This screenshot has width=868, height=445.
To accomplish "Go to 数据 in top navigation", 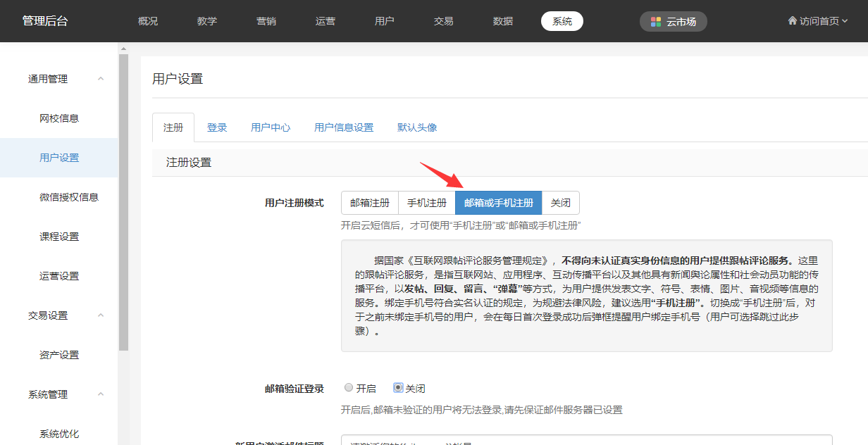I will click(503, 21).
